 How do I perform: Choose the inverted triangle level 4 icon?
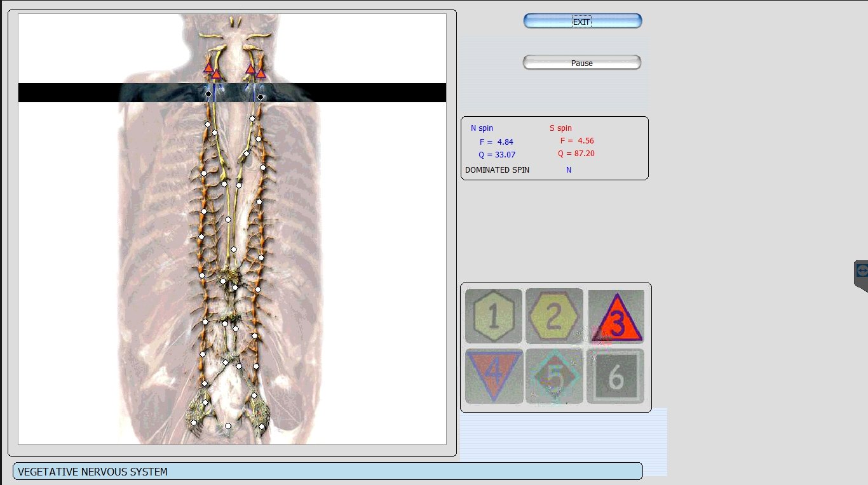494,376
